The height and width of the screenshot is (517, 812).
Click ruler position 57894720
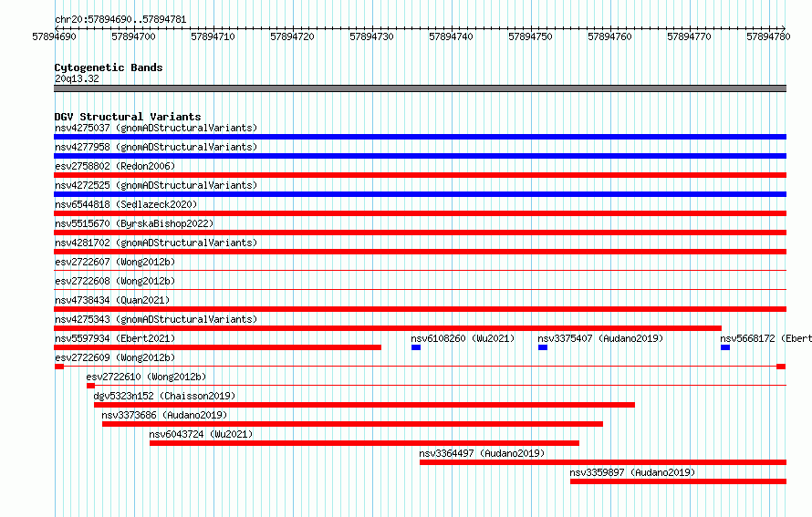(x=292, y=36)
